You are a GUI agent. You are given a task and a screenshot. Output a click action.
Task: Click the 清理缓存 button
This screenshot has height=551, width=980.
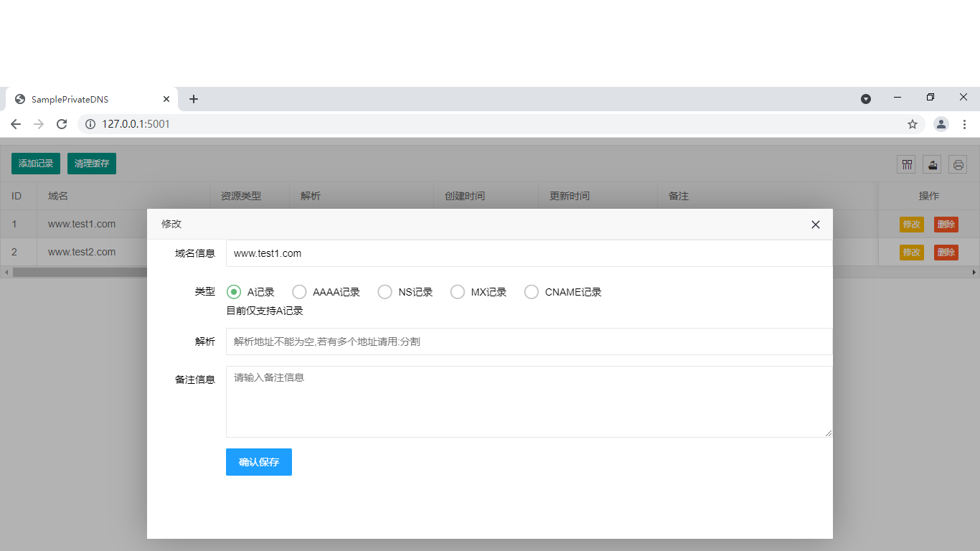click(x=92, y=164)
